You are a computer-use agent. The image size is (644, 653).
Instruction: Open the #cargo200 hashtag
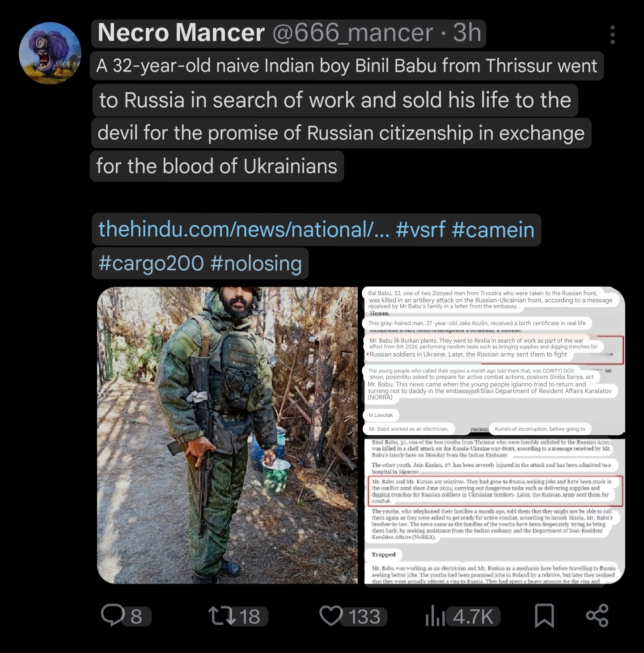[x=151, y=263]
